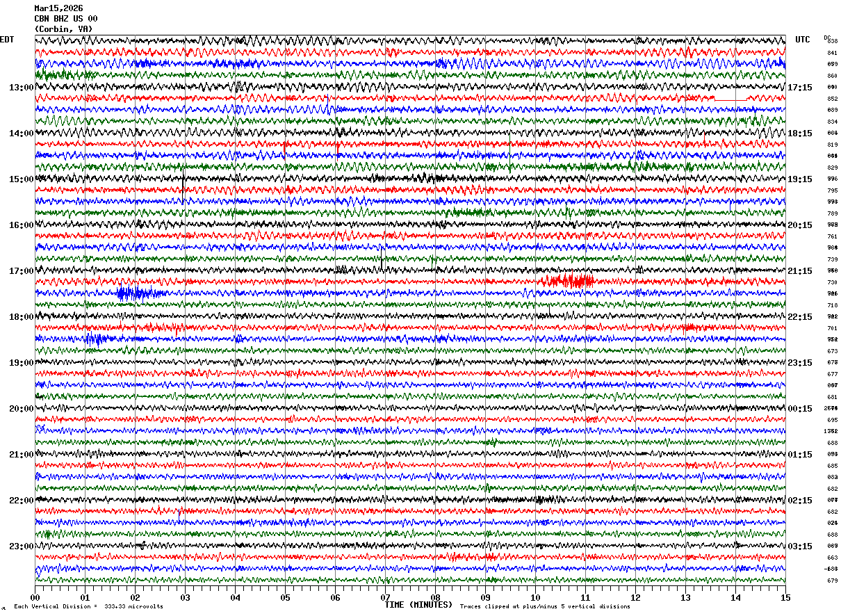Click the Traces clipped at plus/minus 5 note
This screenshot has height=616, width=841.
tap(545, 606)
